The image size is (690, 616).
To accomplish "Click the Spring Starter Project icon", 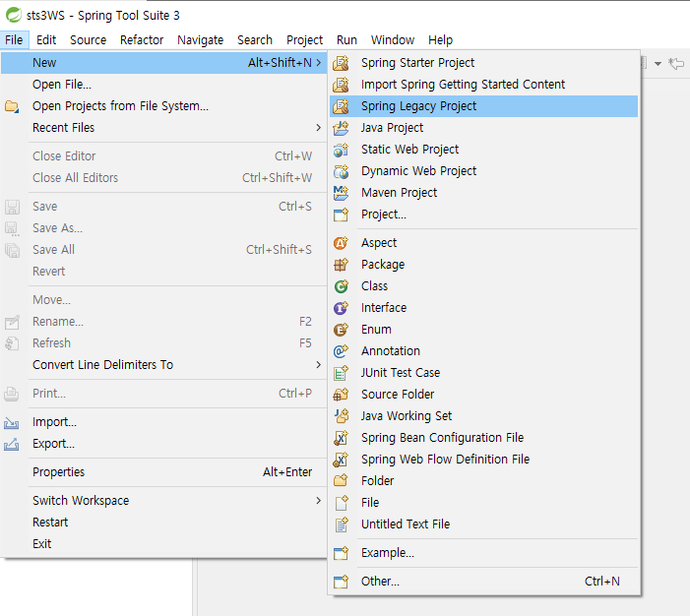I will click(341, 63).
